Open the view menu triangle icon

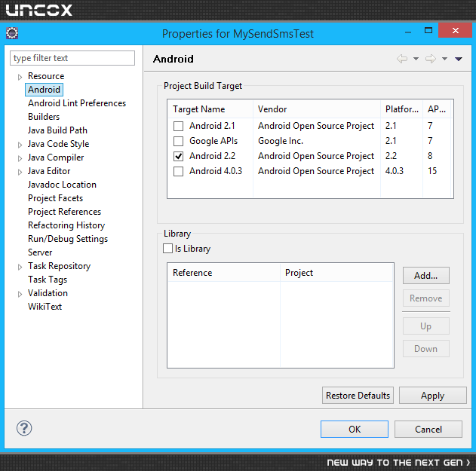click(x=459, y=59)
